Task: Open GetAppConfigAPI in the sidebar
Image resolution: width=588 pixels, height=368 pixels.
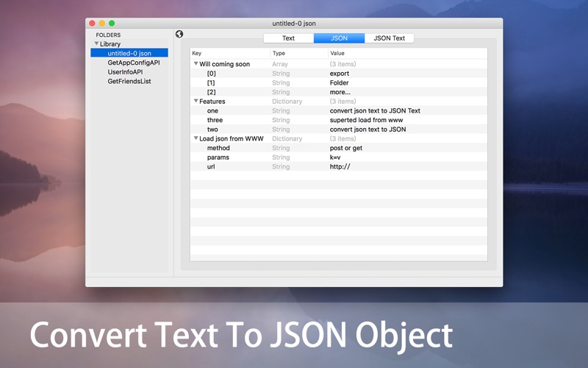Action: [134, 63]
